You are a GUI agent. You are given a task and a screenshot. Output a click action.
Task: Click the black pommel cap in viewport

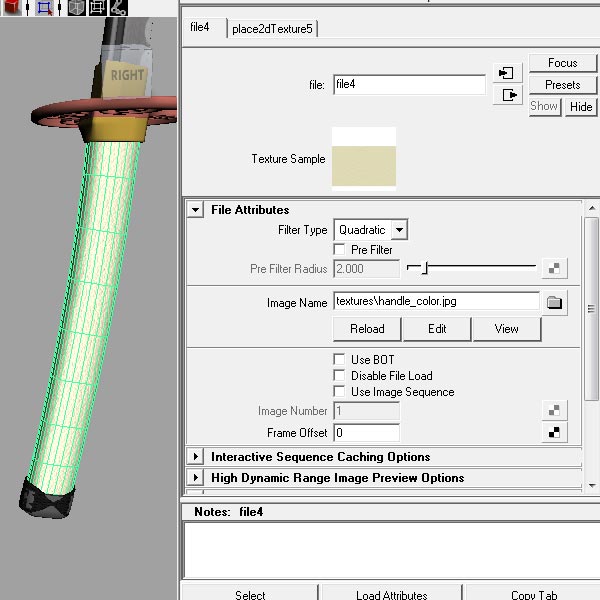pos(47,499)
